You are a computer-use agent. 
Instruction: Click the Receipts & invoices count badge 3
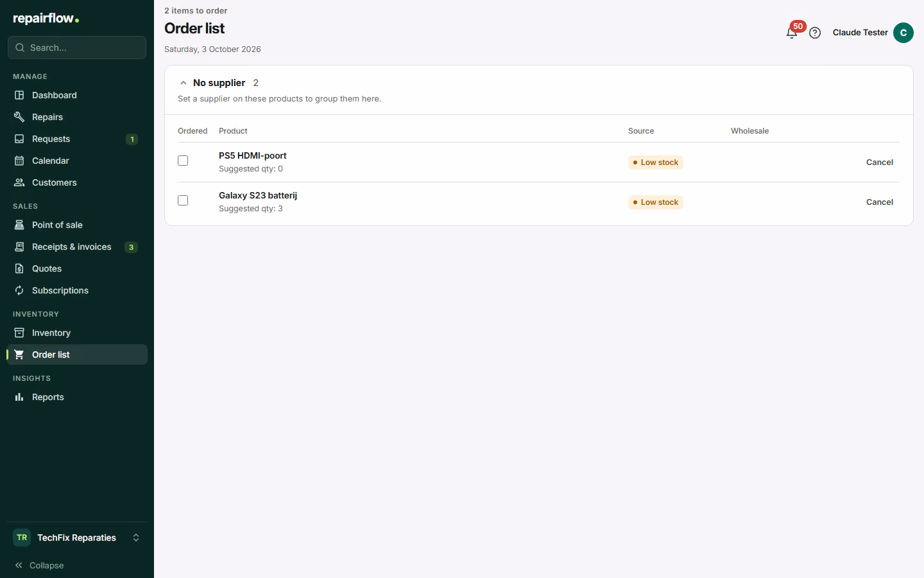(x=131, y=247)
